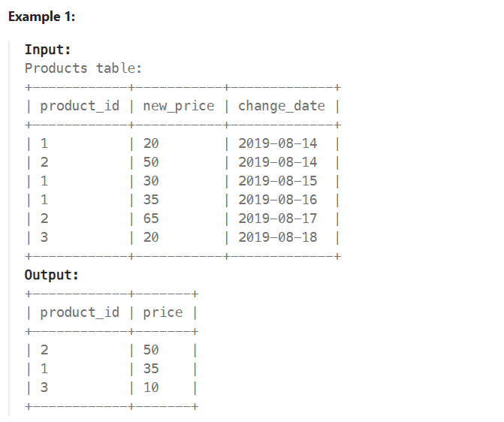Click the 2019-08-14 date beside new_price 20
The image size is (504, 422).
[x=278, y=143]
